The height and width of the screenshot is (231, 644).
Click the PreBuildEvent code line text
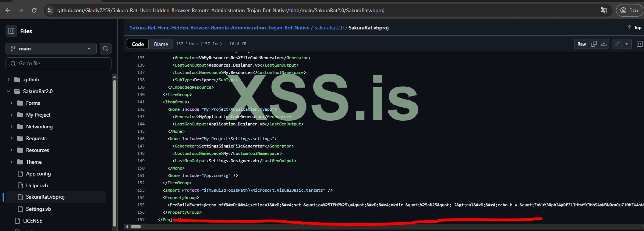(x=406, y=205)
